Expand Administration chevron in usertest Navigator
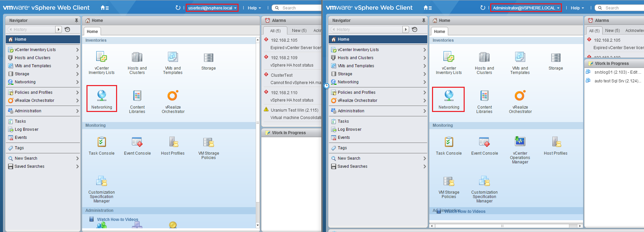This screenshot has height=232, width=644. [x=77, y=111]
